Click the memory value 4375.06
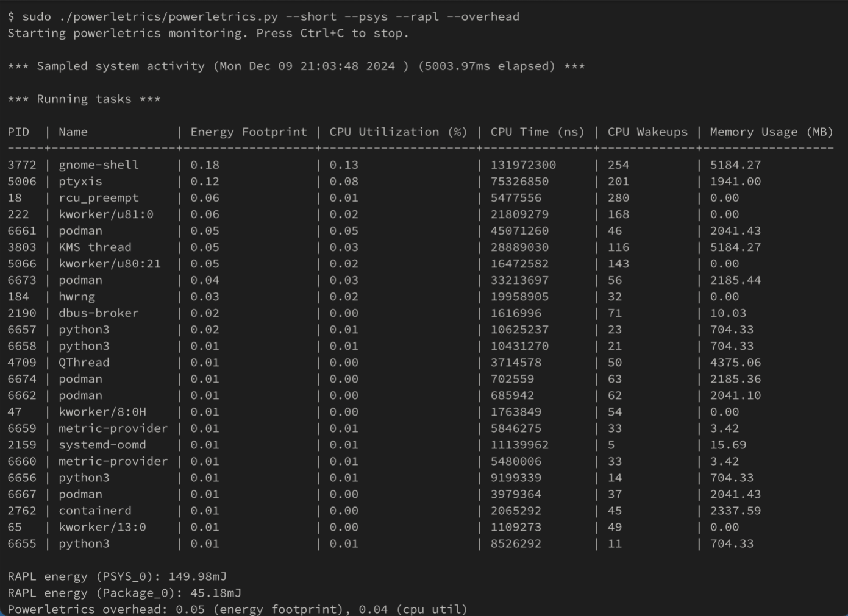 pos(735,362)
